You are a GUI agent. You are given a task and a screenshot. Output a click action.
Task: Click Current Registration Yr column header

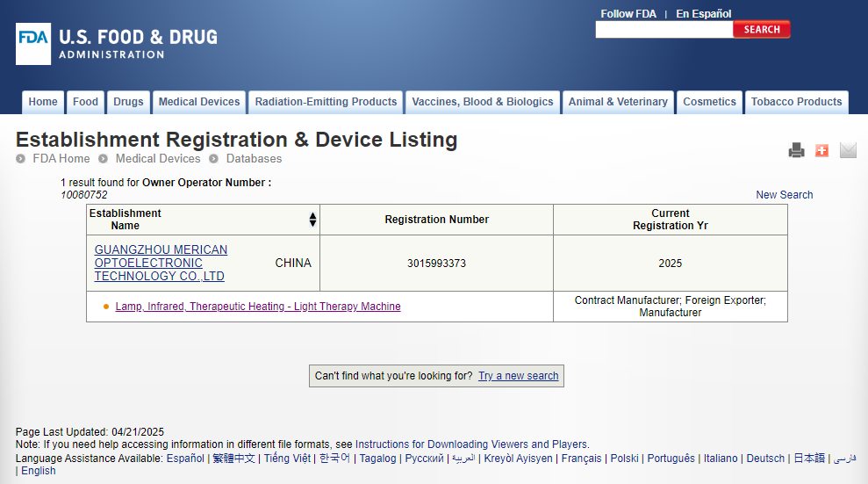[x=671, y=220]
